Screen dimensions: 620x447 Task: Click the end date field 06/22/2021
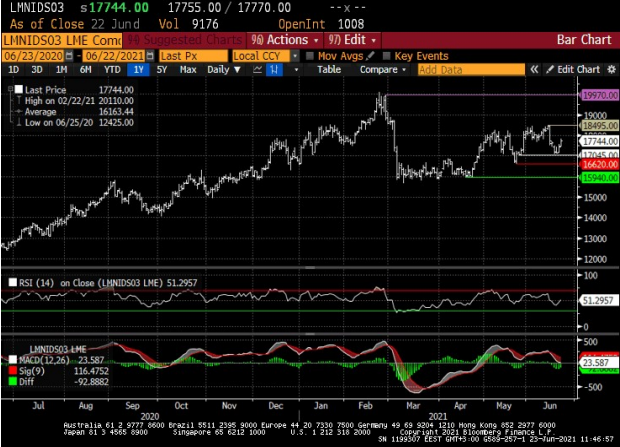(x=114, y=56)
